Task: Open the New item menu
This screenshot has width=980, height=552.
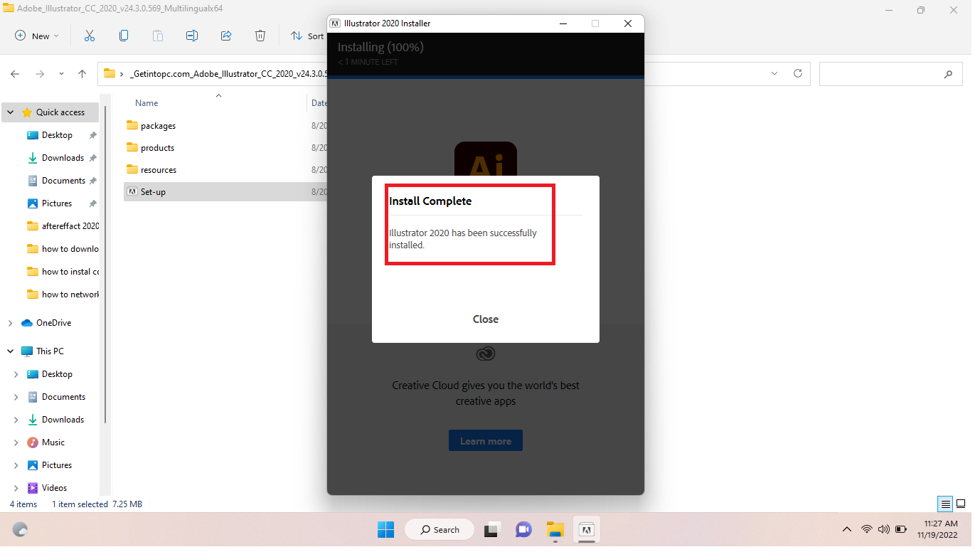Action: [37, 36]
